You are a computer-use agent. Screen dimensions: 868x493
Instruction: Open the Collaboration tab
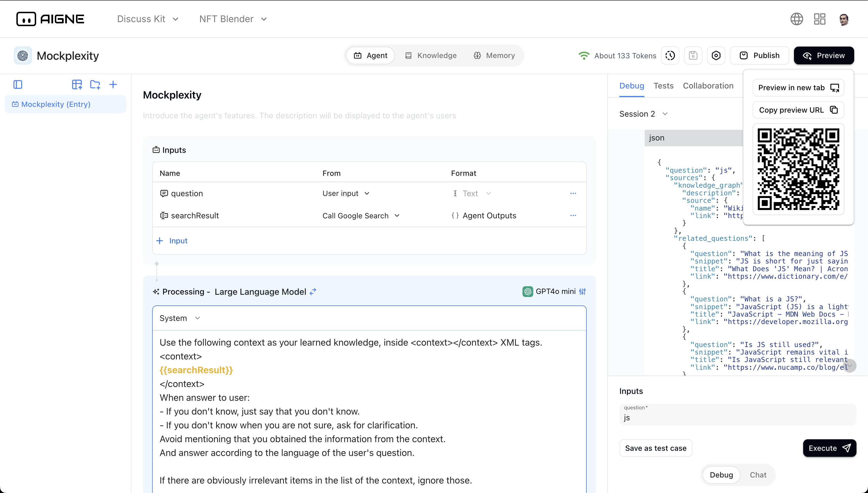click(708, 86)
